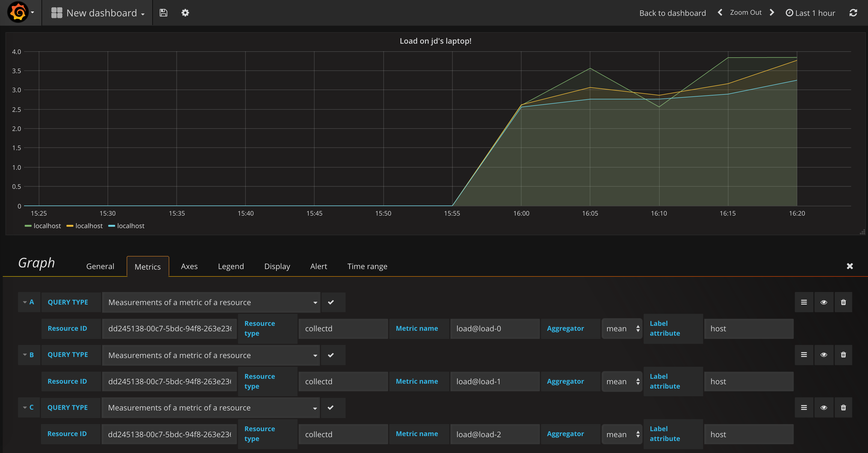Collapse query C row with caret
The image size is (868, 453).
25,407
